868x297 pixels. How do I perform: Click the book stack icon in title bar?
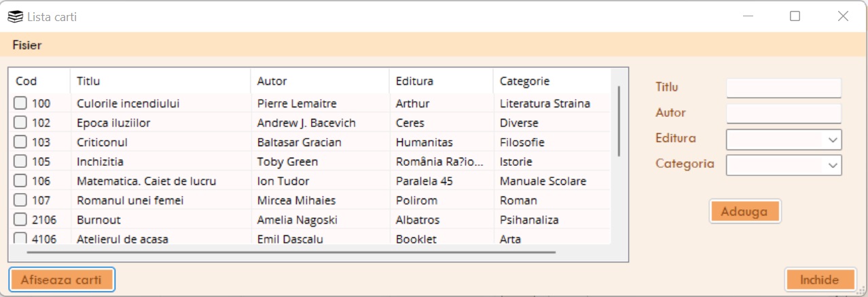[15, 17]
